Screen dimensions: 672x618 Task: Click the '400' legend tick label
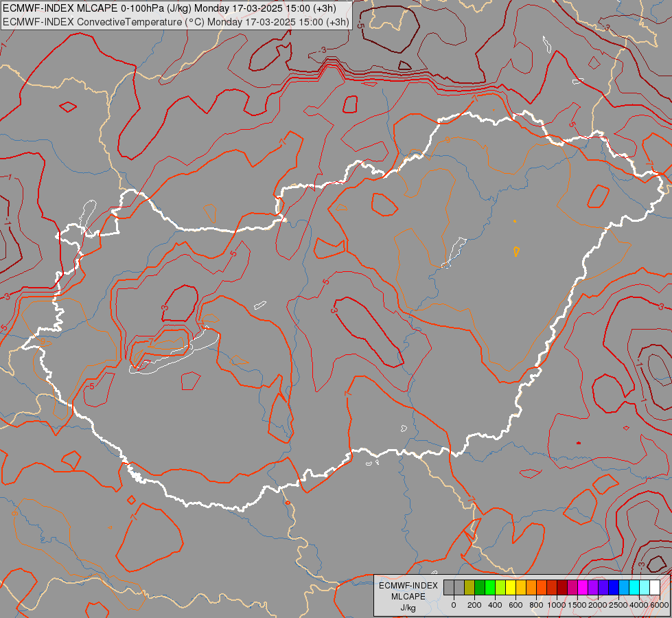click(x=495, y=605)
